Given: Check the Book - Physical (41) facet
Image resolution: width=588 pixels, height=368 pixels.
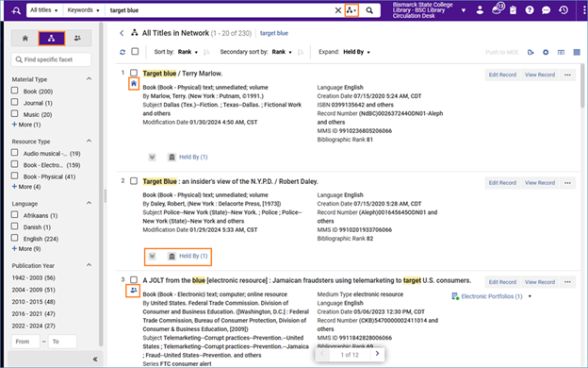Looking at the screenshot, I should 15,176.
